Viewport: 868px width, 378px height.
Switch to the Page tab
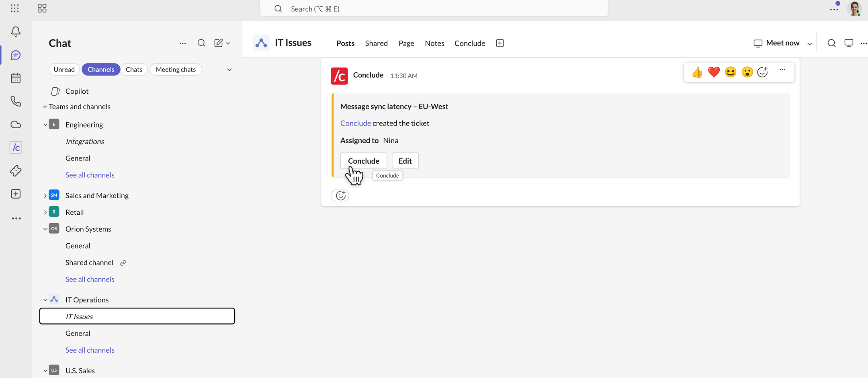click(x=406, y=43)
